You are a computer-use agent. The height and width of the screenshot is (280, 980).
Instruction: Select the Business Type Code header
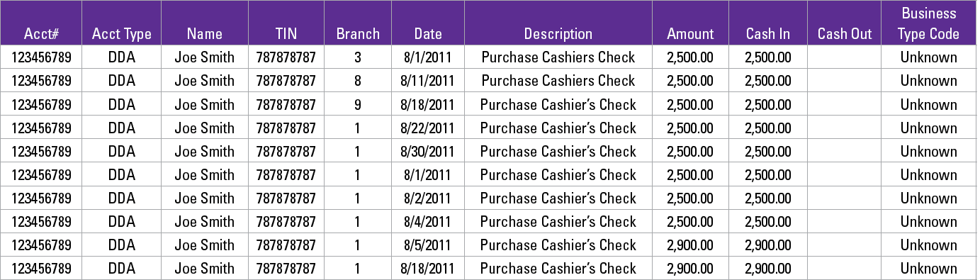tap(928, 23)
